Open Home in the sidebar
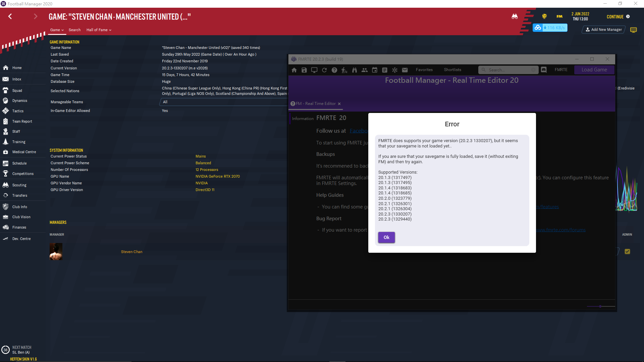The height and width of the screenshot is (362, 644). [17, 68]
